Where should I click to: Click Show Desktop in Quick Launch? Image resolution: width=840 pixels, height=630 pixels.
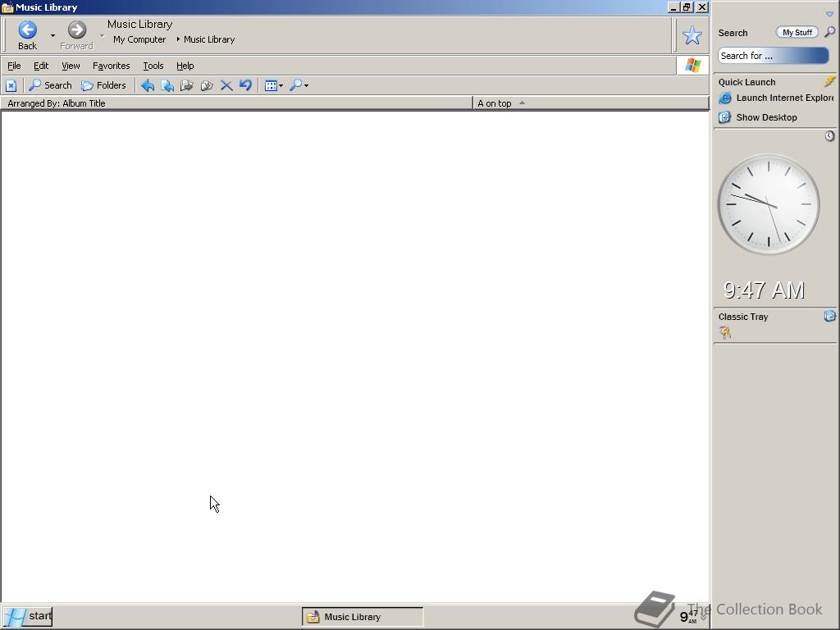click(766, 117)
